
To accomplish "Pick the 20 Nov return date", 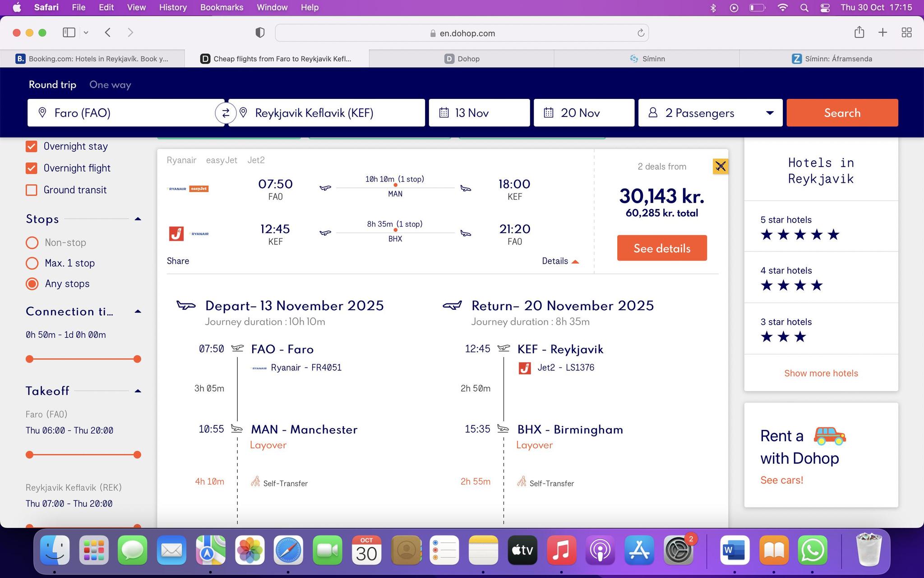I will 584,113.
